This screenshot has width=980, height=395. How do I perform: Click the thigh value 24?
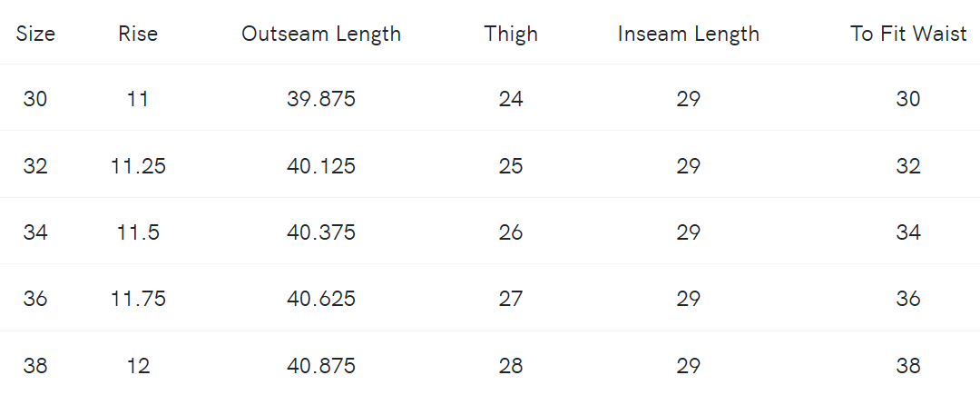[511, 99]
